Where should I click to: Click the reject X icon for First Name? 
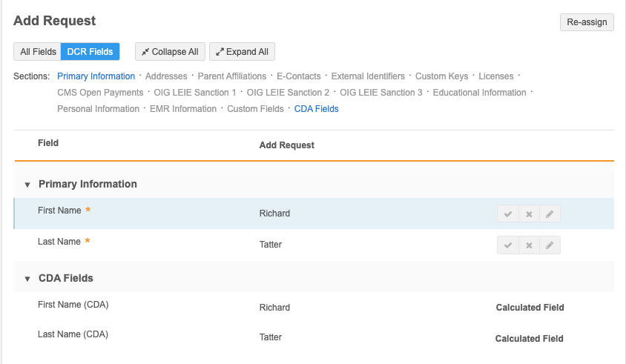529,214
